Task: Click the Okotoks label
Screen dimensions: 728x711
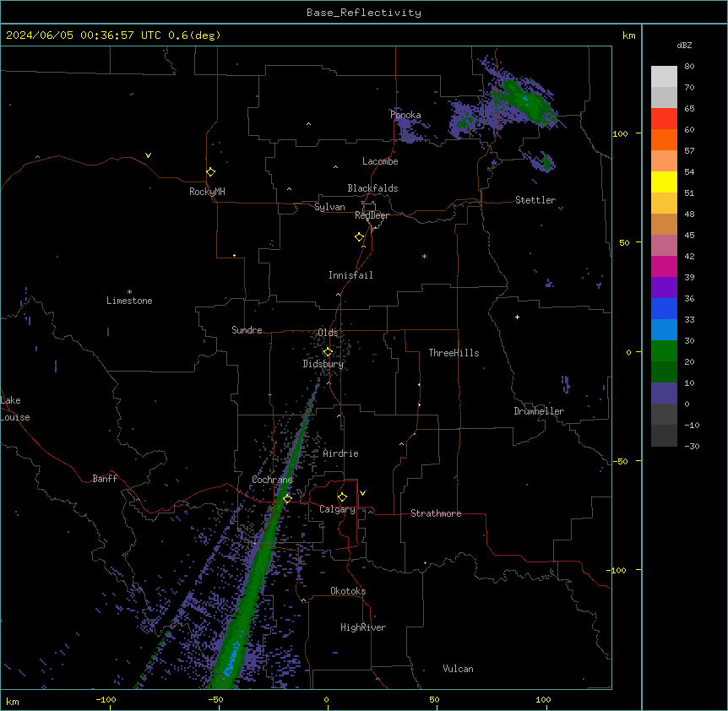Action: 348,591
